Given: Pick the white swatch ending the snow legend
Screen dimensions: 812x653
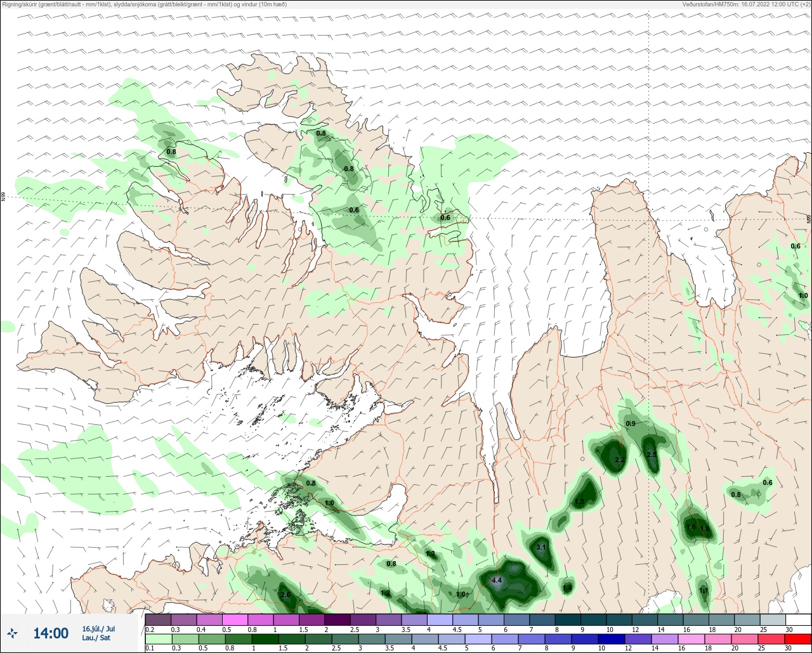Looking at the screenshot, I should 798,619.
